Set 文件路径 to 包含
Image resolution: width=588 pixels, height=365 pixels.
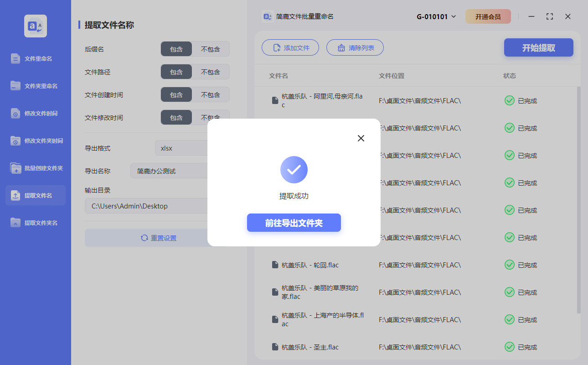pos(176,72)
